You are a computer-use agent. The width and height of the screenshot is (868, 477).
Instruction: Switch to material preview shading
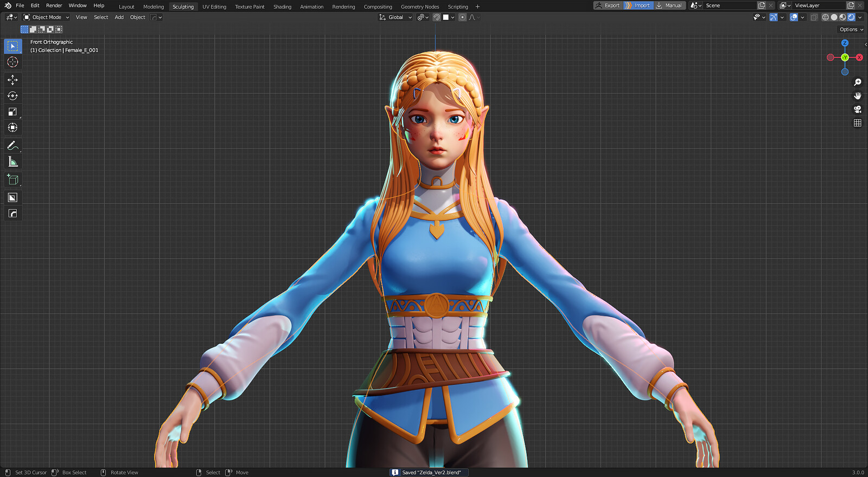(843, 17)
